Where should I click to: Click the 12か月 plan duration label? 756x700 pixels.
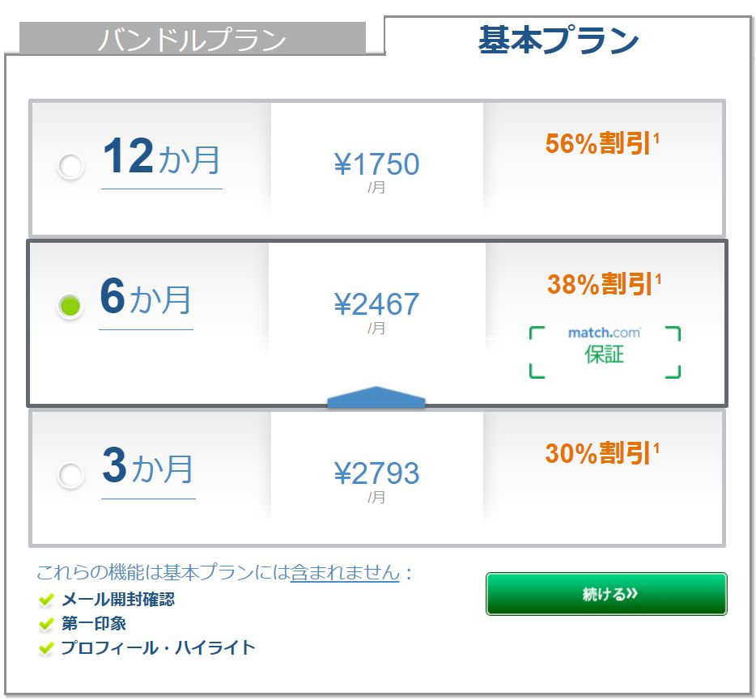[x=161, y=157]
